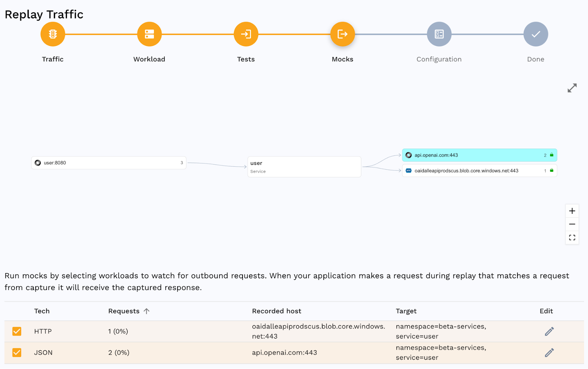Click the lock icon on oaidalleapiprodscus node
588x369 pixels.
point(552,170)
